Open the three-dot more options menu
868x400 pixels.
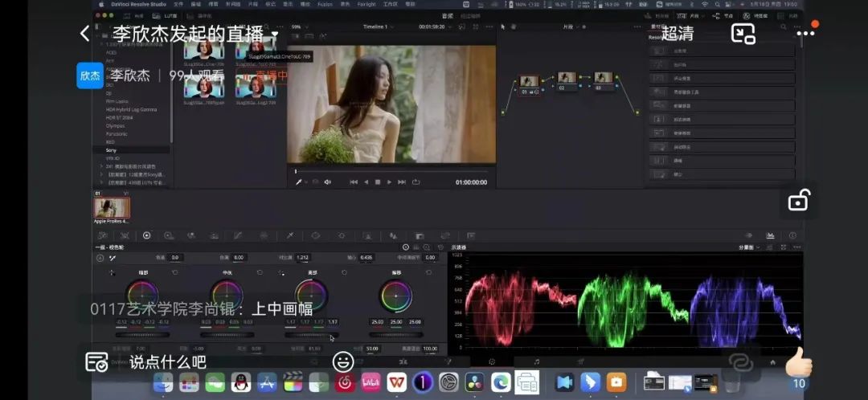805,34
